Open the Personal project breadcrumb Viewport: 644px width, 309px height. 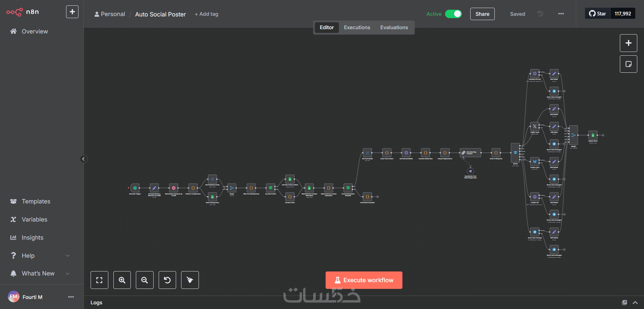[x=110, y=14]
